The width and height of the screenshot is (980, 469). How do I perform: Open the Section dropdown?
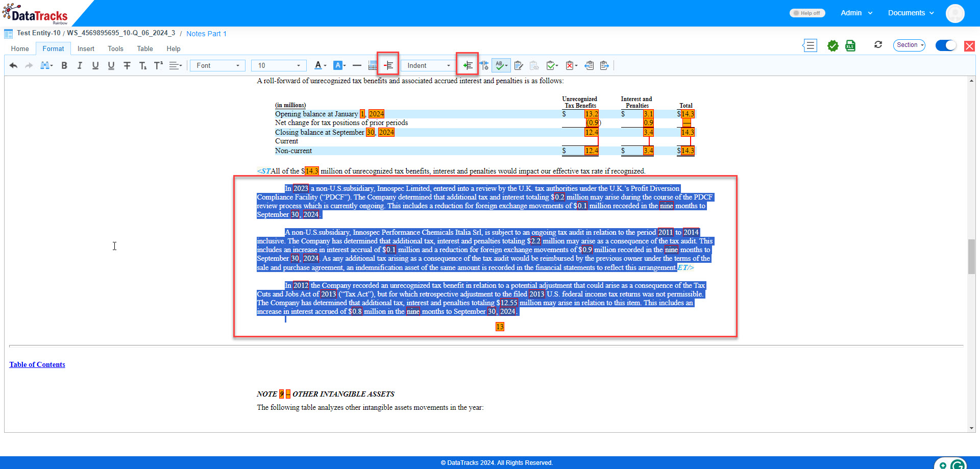point(909,45)
